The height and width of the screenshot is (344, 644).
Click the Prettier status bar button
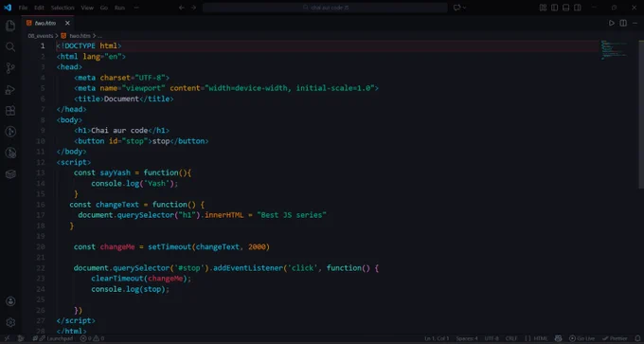coord(615,338)
